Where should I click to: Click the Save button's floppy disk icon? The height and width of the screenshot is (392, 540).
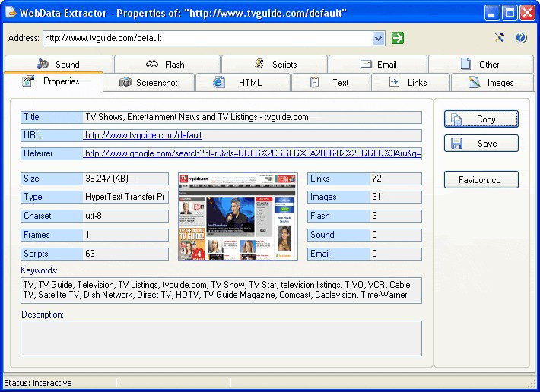click(456, 144)
